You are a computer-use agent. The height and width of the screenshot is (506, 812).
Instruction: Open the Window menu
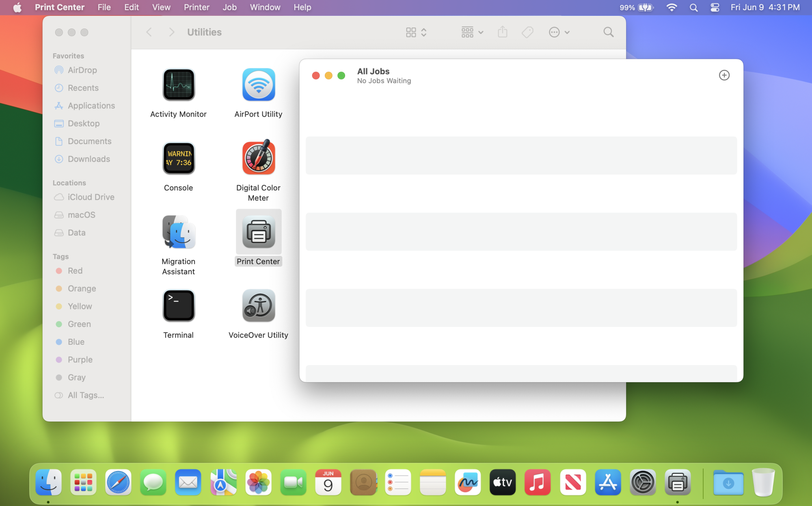[265, 7]
